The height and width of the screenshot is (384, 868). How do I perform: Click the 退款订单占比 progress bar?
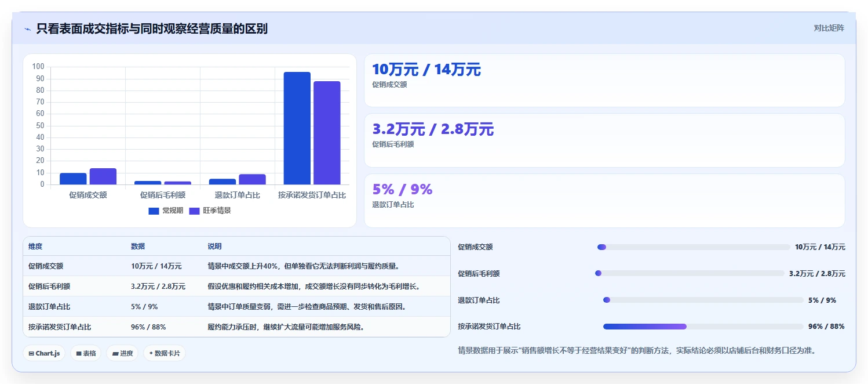pyautogui.click(x=703, y=300)
